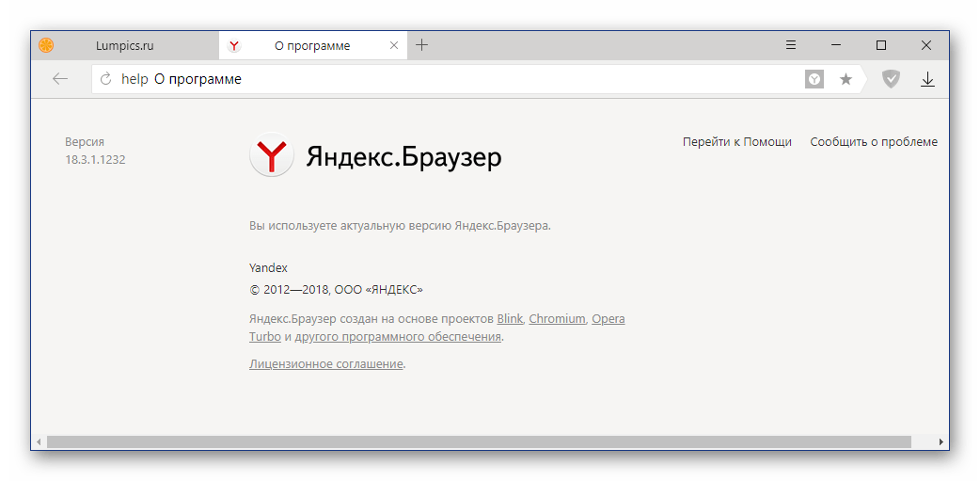Screen dimensions: 980x481
Task: Open the Chromium project link
Action: point(558,319)
